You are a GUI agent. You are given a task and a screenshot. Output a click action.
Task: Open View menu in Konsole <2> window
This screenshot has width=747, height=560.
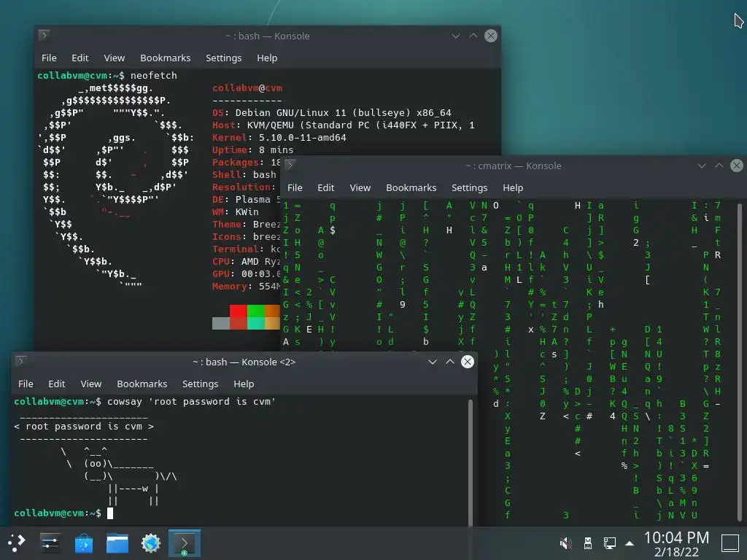(x=91, y=384)
